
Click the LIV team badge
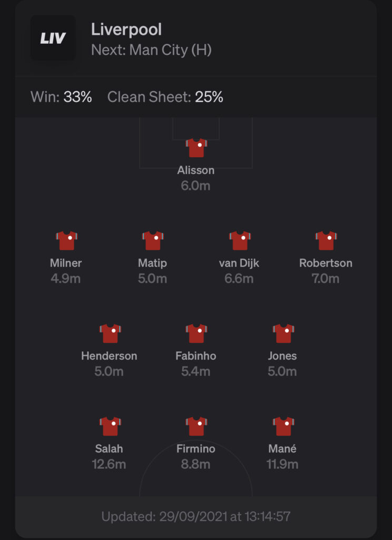pos(53,38)
